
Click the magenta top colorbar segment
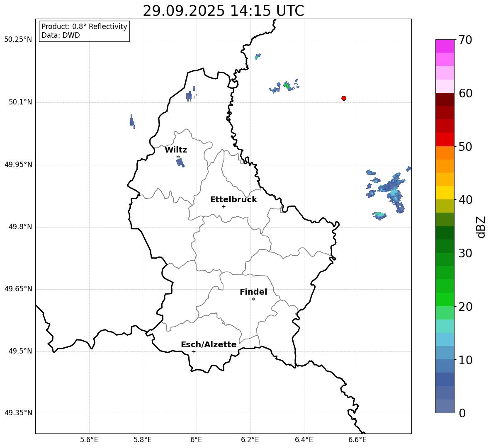tap(445, 46)
